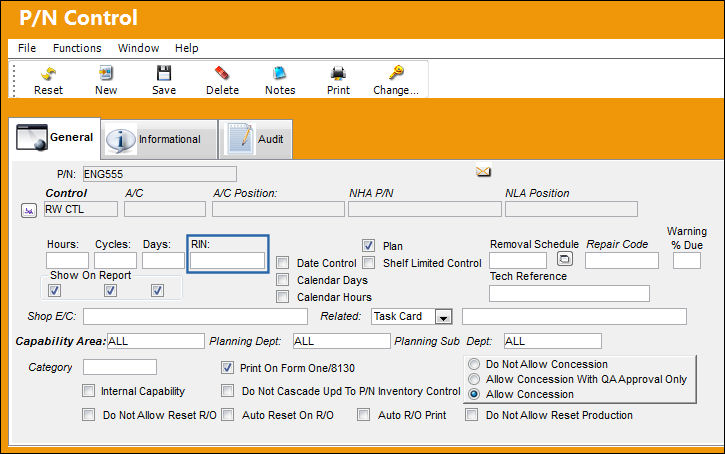The width and height of the screenshot is (725, 454).
Task: Tick the Internal Capability checkbox
Action: coord(88,391)
